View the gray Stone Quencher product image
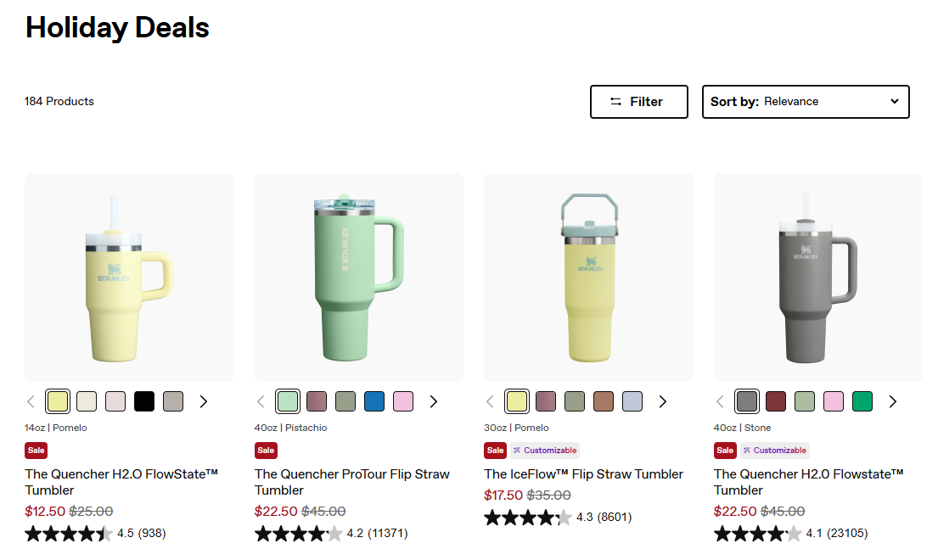The image size is (938, 560). 817,277
